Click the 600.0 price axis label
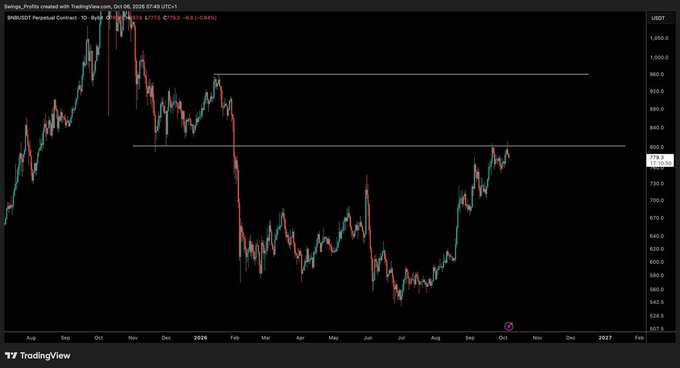Screen dimensions: 680x368 (x=657, y=262)
